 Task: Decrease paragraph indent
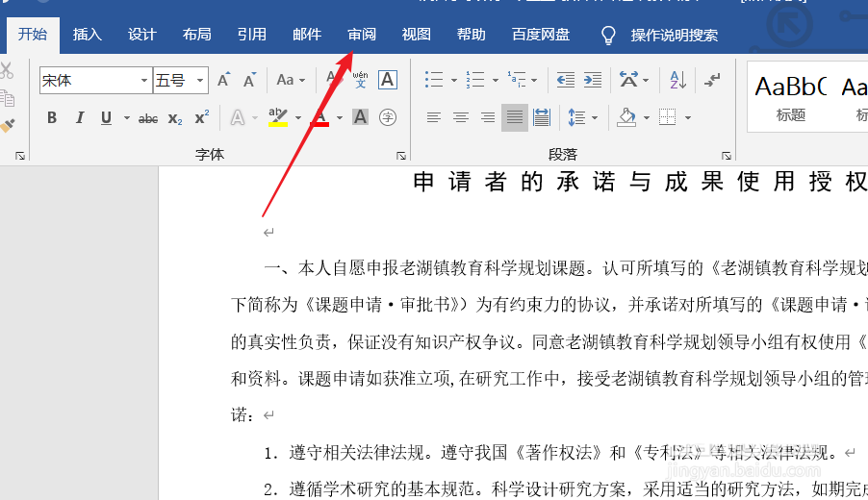[x=565, y=80]
